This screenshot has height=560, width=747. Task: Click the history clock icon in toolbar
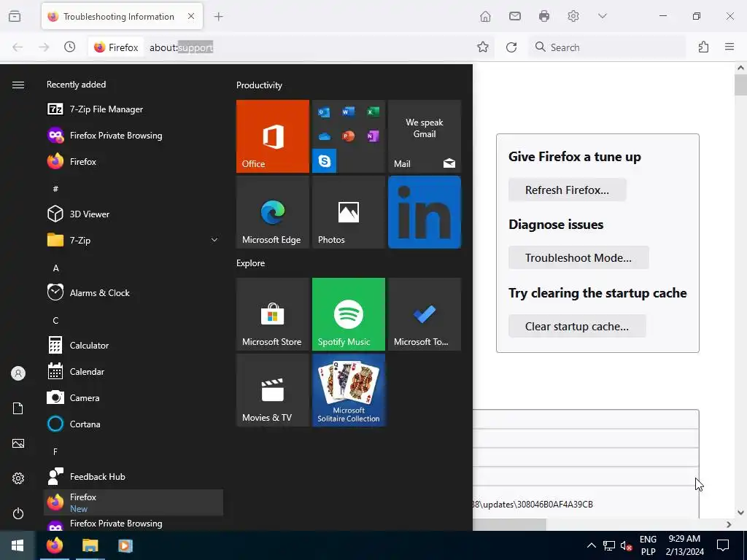(70, 47)
